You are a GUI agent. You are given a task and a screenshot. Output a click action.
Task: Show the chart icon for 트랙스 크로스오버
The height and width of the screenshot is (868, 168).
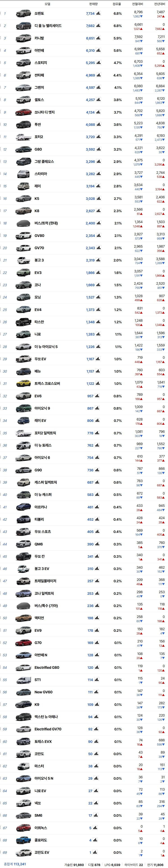[98, 384]
